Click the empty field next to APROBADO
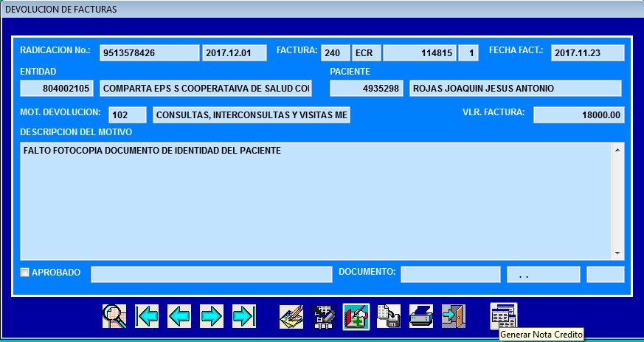The height and width of the screenshot is (342, 644). [x=212, y=275]
